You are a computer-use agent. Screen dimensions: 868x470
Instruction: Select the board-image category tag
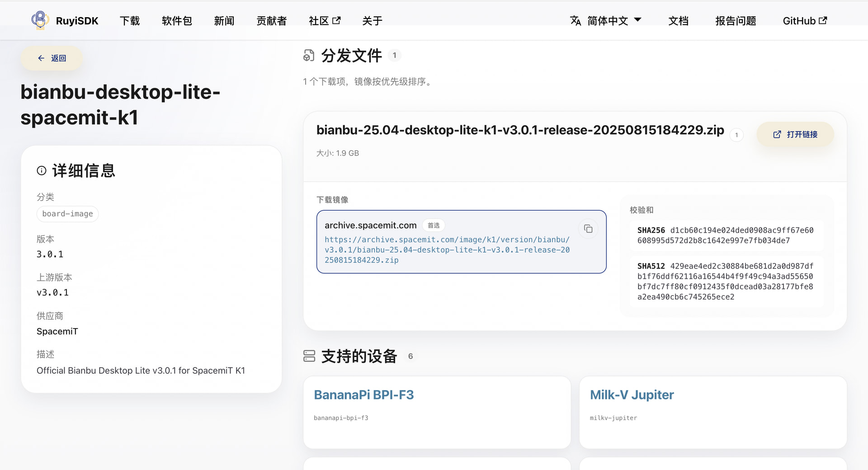(68, 214)
